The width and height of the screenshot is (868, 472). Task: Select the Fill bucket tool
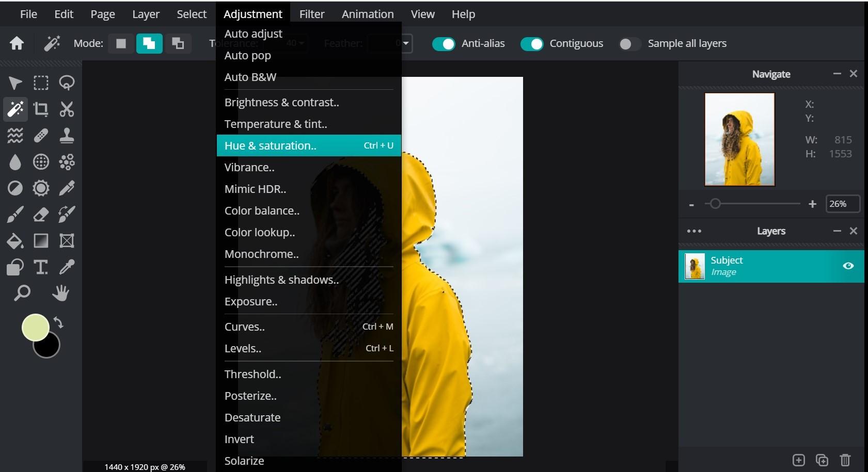point(15,241)
